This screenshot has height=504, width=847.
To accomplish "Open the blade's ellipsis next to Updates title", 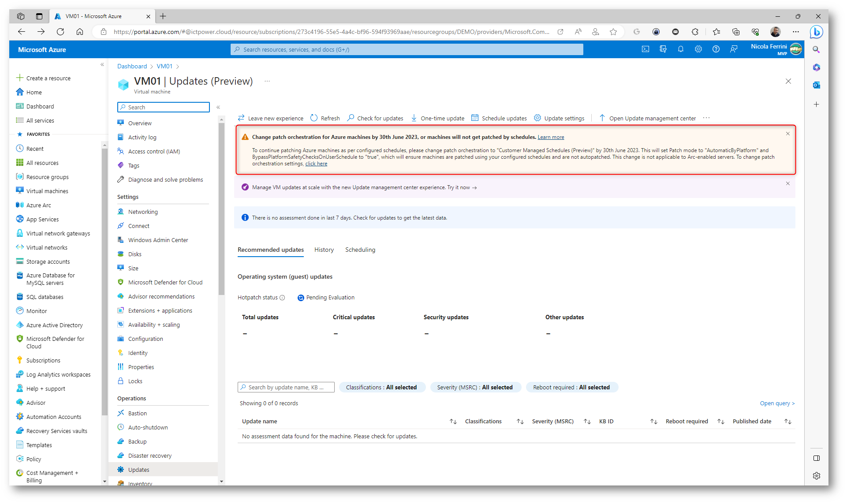I will pyautogui.click(x=267, y=81).
